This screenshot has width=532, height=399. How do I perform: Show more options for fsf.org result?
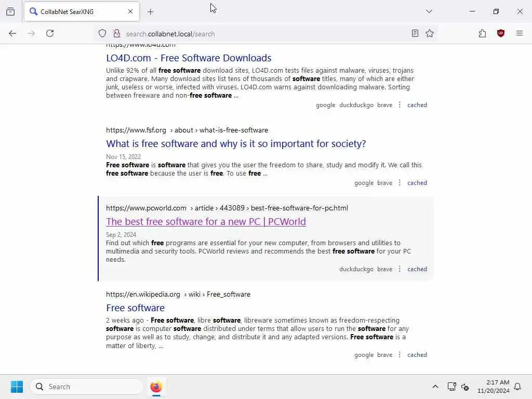[x=400, y=183]
